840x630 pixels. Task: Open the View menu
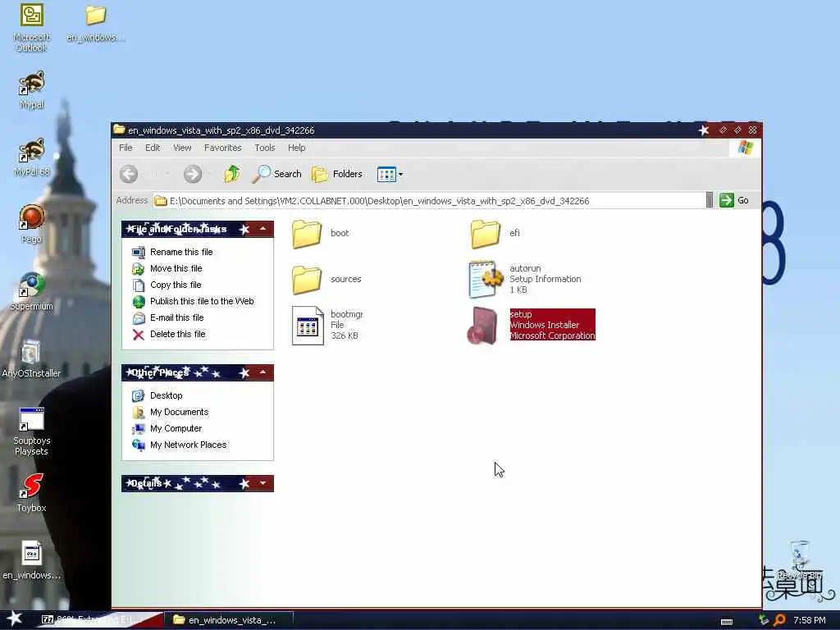coord(182,148)
